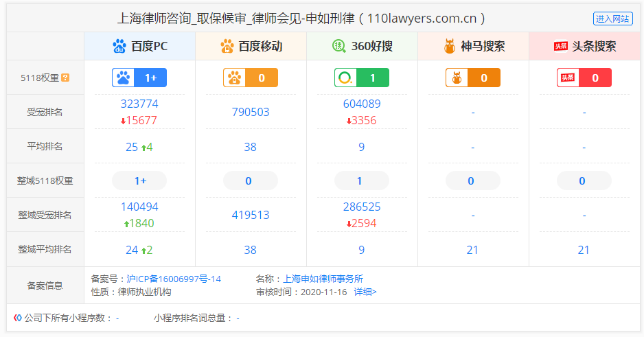Open whole-domain 360 ranking 286525
Viewport: 644px width, 337px height.
click(x=362, y=207)
